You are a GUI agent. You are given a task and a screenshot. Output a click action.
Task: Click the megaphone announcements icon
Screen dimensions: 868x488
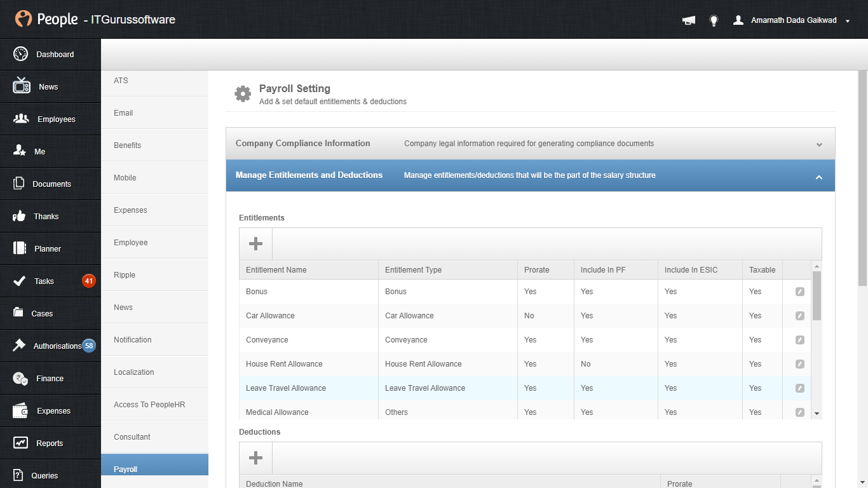689,20
